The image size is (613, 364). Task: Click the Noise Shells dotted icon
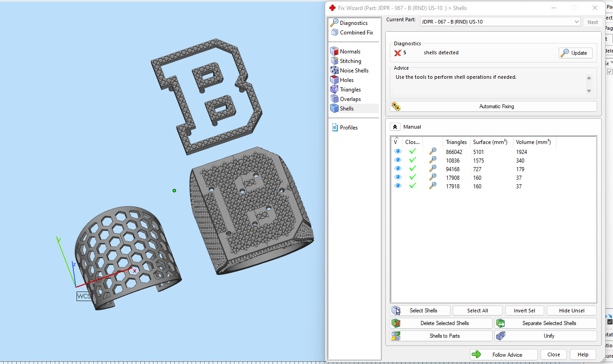tap(335, 70)
